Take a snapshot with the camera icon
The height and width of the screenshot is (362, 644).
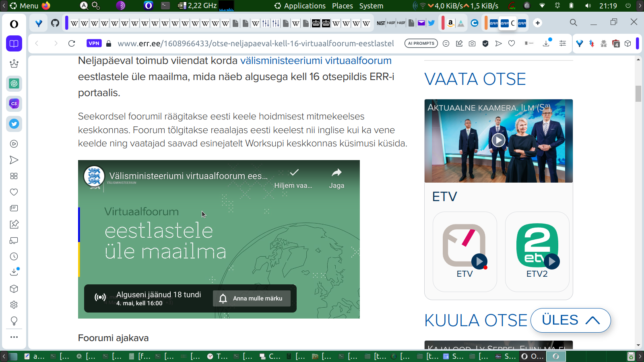coord(472,43)
